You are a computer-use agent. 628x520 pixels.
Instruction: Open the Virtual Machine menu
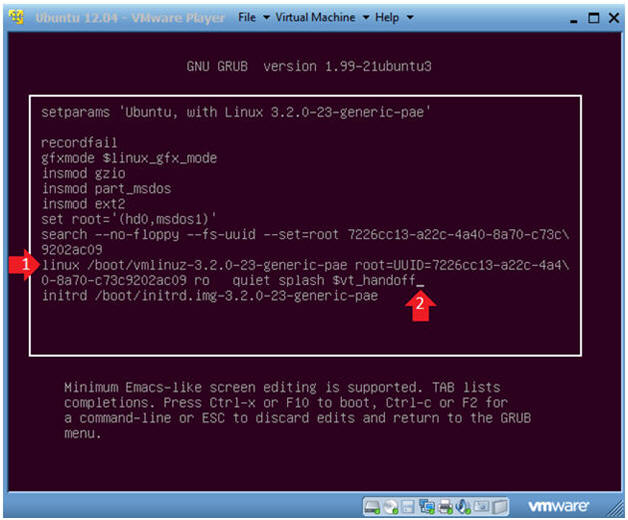click(315, 17)
